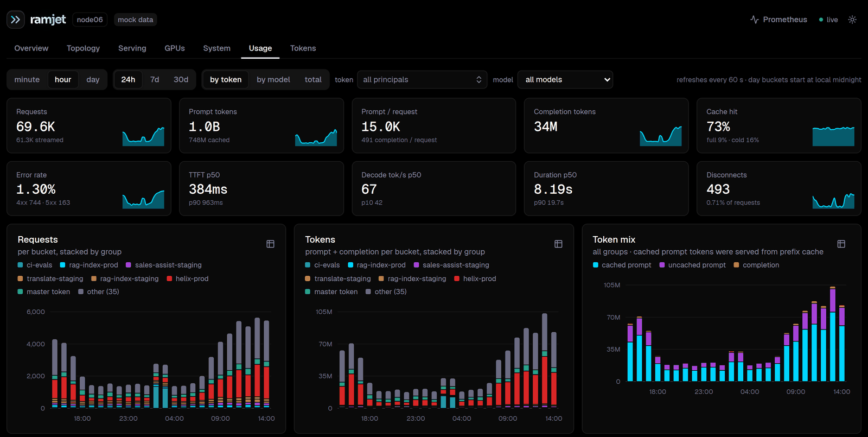Toggle the light/dark theme sun icon
Image resolution: width=868 pixels, height=437 pixels.
(x=852, y=20)
